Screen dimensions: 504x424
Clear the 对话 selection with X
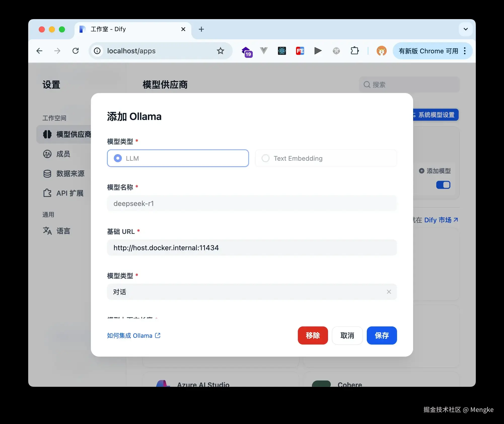coord(389,292)
